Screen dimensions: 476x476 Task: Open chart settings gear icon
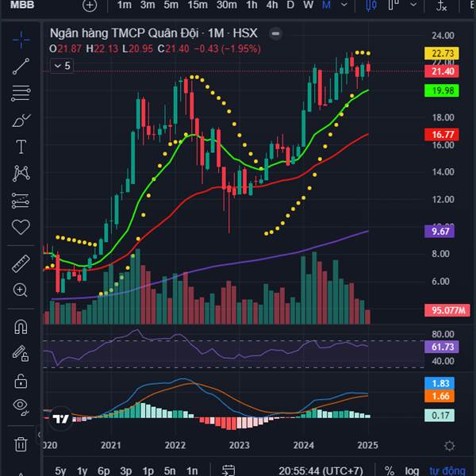[449, 446]
